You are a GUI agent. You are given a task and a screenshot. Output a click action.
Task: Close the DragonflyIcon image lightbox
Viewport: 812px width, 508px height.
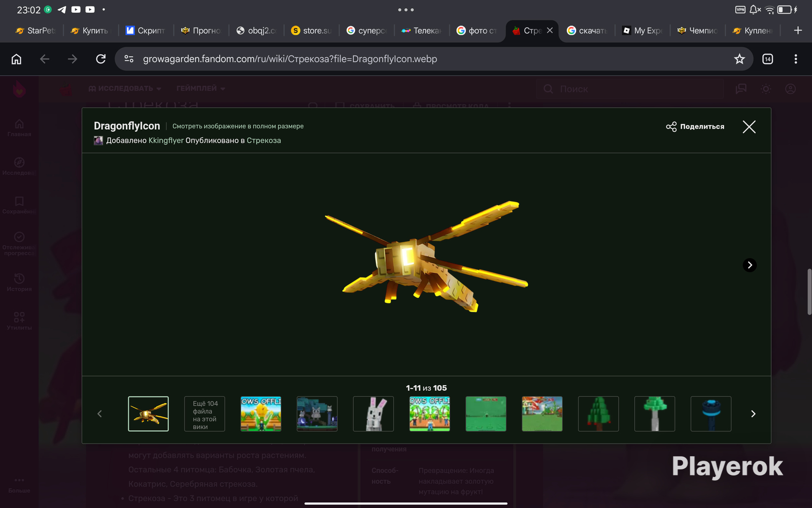pos(749,126)
